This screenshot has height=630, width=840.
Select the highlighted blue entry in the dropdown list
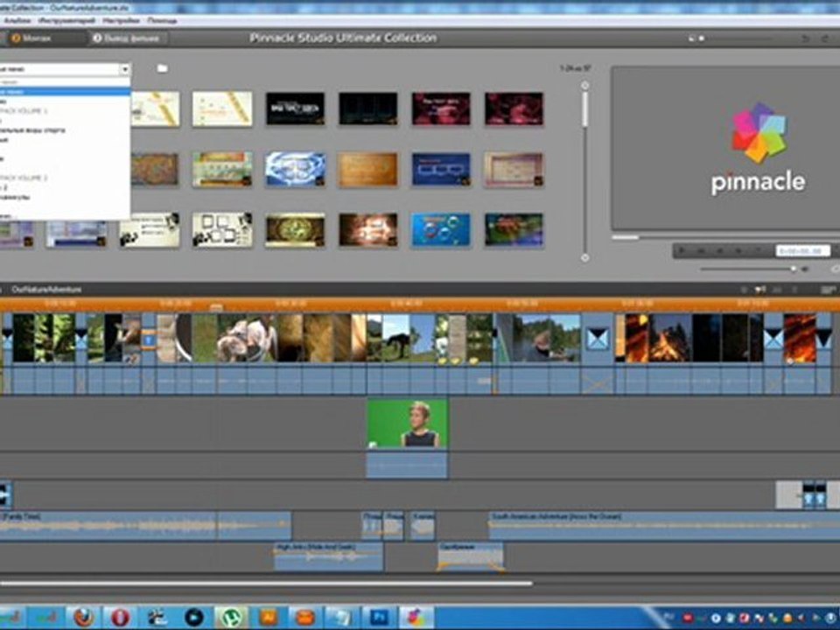tap(65, 92)
